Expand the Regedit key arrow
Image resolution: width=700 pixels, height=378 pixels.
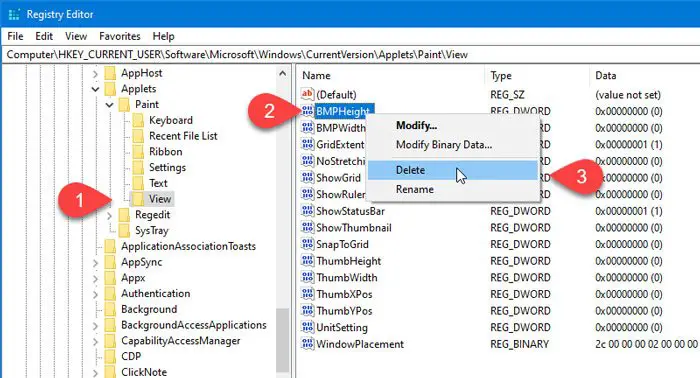(x=109, y=215)
